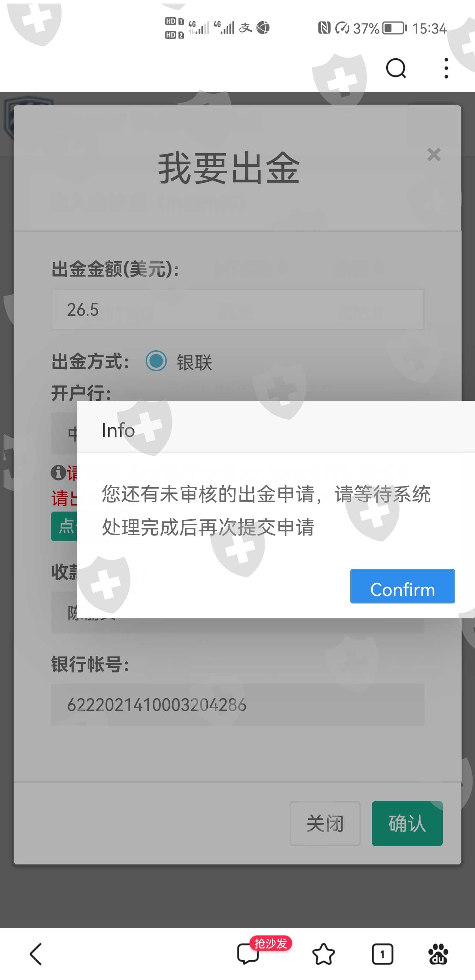Click the blue Confirm button
475x980 pixels.
coord(402,586)
